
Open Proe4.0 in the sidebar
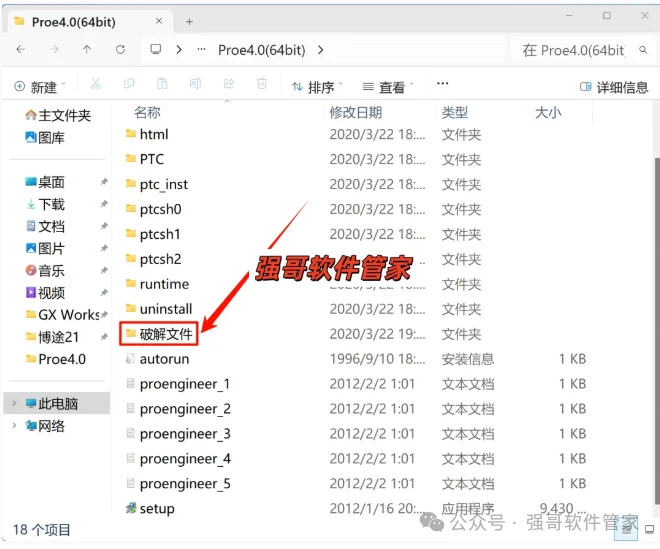click(x=56, y=359)
